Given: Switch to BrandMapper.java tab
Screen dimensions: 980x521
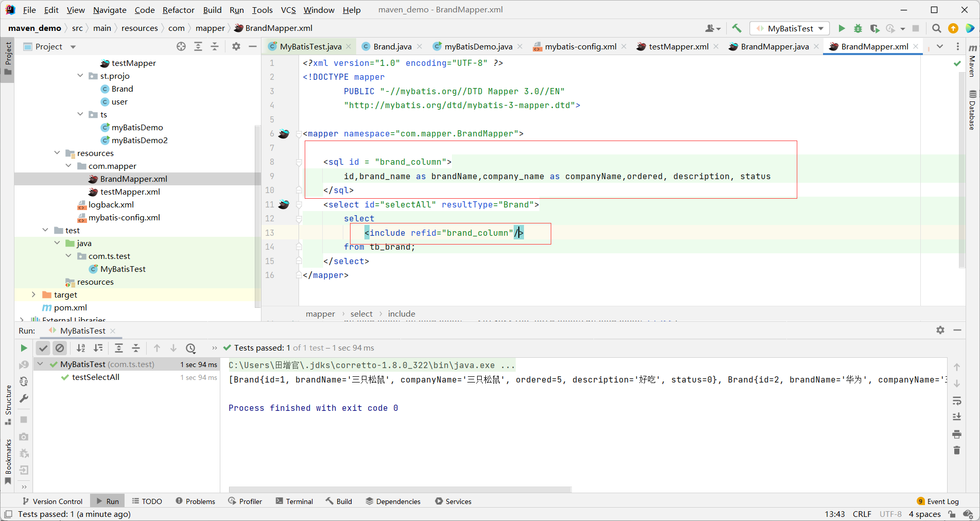Looking at the screenshot, I should point(775,46).
